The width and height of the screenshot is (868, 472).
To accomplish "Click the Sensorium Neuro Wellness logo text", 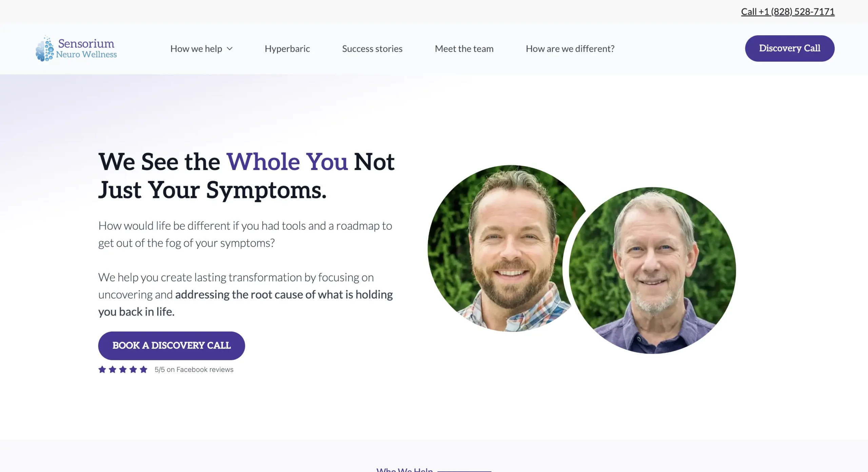I will (86, 48).
